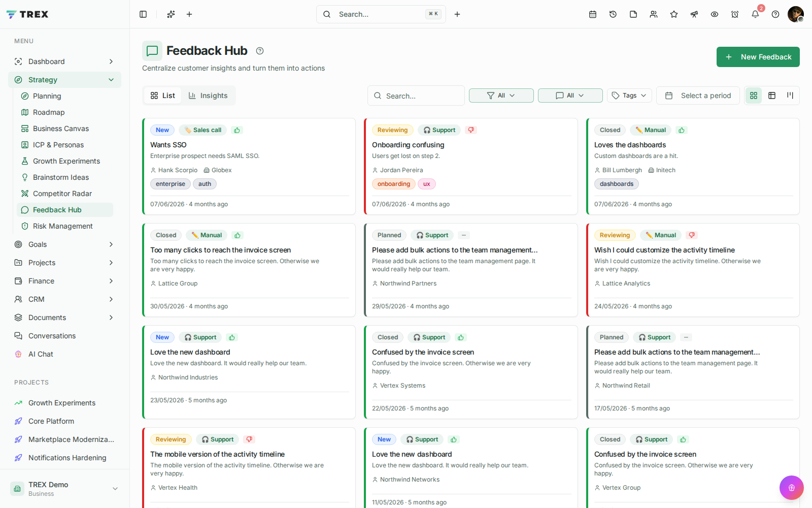Open the Conversations link
This screenshot has height=508, width=812.
coord(64,336)
